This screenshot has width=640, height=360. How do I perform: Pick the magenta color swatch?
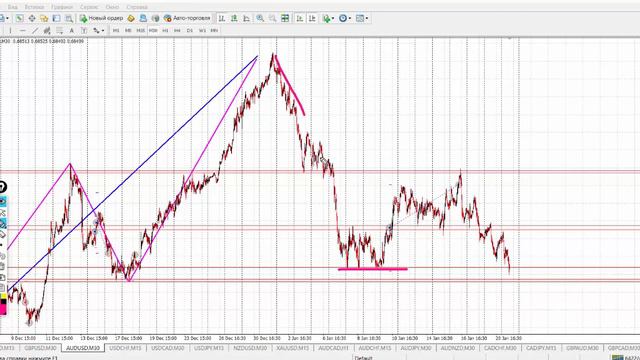point(3,309)
